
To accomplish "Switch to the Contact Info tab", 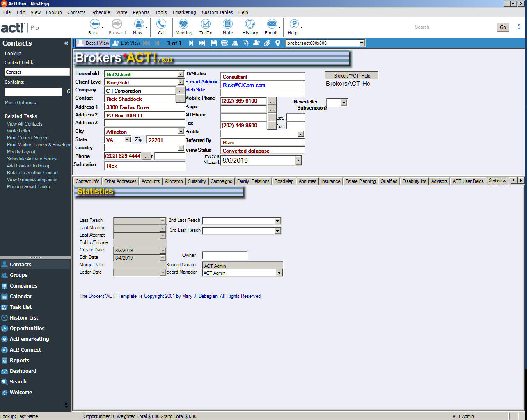I will 87,181.
